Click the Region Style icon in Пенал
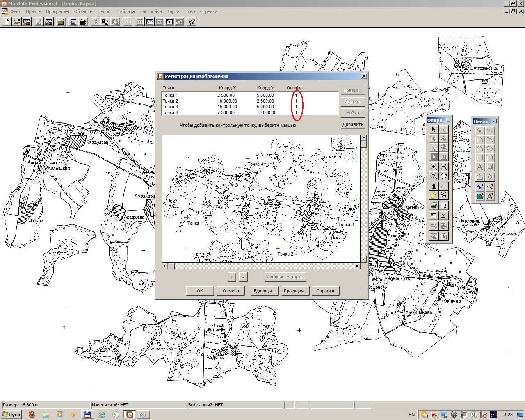Viewport: 525px width, 420px height. click(480, 196)
